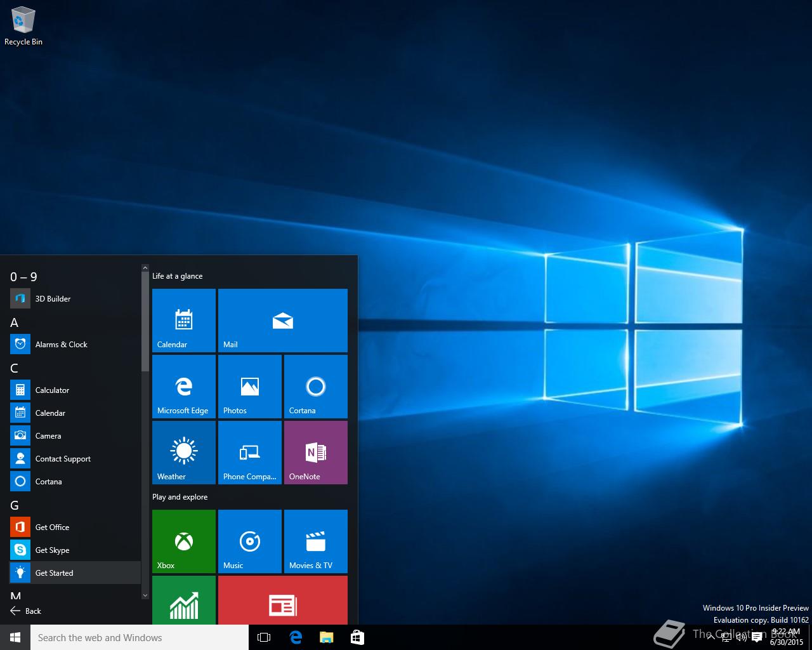Open the purple OneNote tile
This screenshot has height=650, width=812.
pyautogui.click(x=316, y=453)
